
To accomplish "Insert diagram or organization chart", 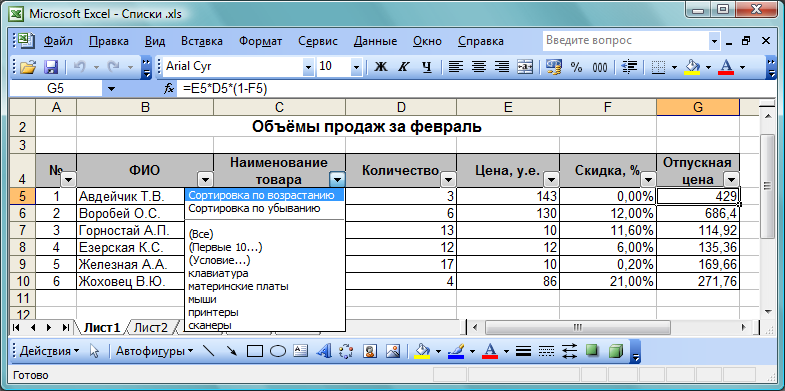I will coord(347,351).
